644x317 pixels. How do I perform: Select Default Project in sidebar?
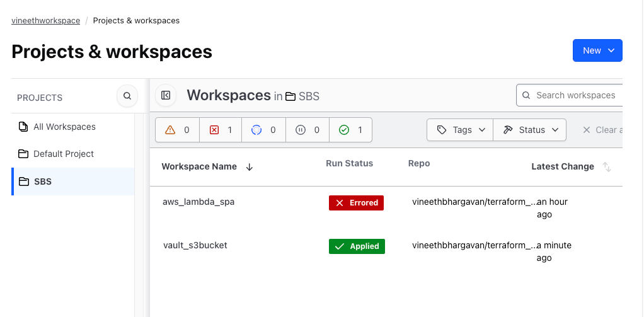(63, 154)
